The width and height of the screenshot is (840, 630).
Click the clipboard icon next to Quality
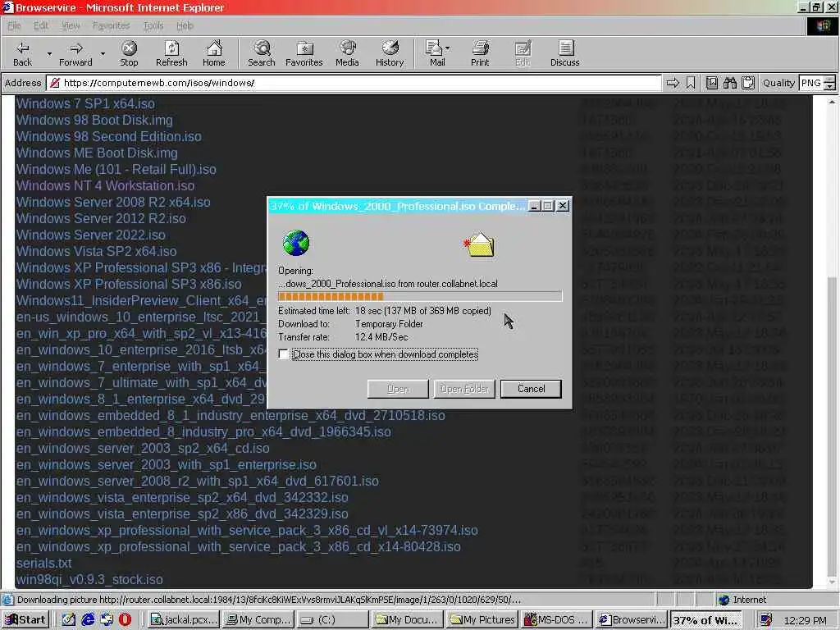748,83
